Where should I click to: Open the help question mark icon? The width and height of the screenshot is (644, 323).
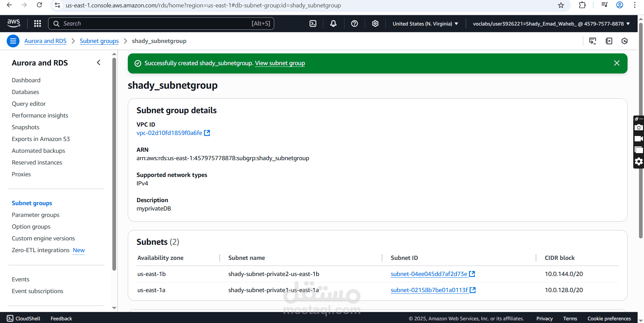(x=355, y=24)
